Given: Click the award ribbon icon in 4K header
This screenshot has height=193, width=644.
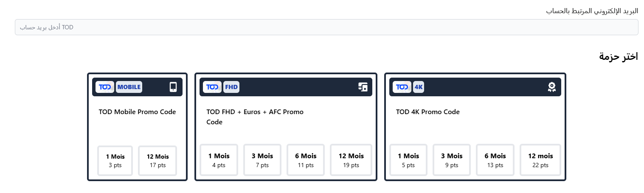Looking at the screenshot, I should point(551,87).
